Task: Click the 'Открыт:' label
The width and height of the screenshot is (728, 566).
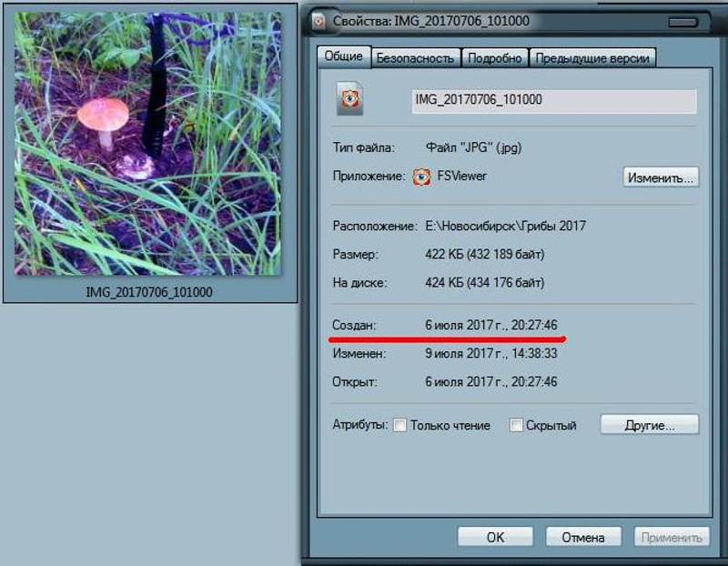Action: [355, 382]
